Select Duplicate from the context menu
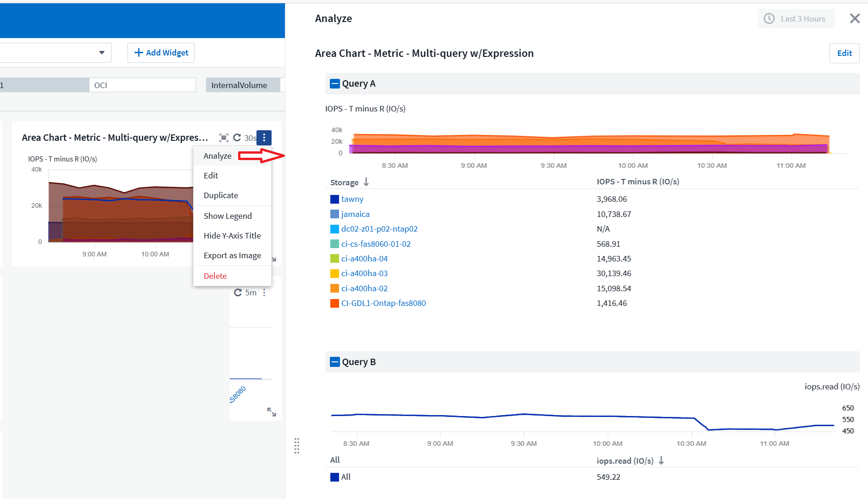The width and height of the screenshot is (868, 499). pos(221,195)
